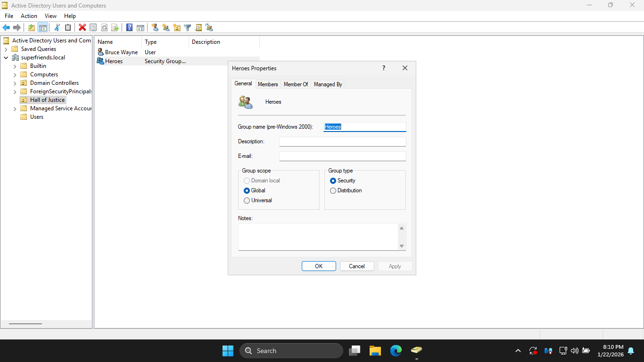
Task: Expand the Domain Controllers node
Action: (x=15, y=83)
